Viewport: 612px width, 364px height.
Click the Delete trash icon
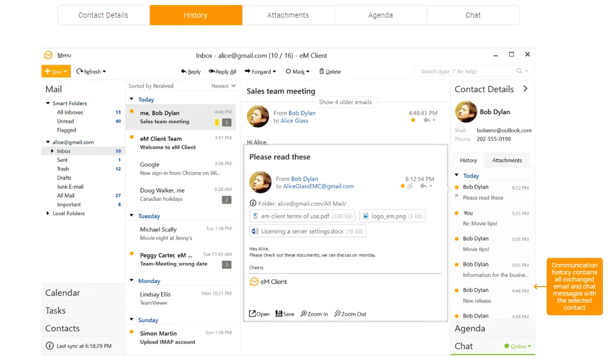pyautogui.click(x=322, y=71)
